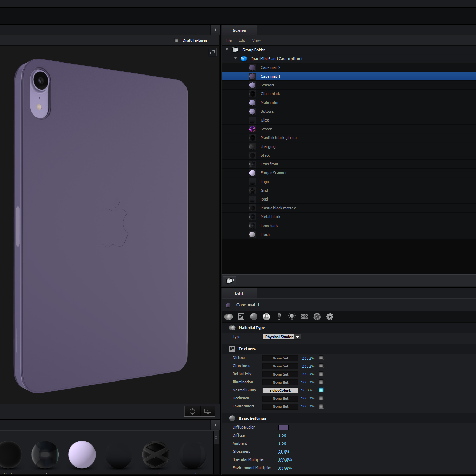
Task: Click the lilac sphere thumbnail in material library
Action: pos(82,455)
